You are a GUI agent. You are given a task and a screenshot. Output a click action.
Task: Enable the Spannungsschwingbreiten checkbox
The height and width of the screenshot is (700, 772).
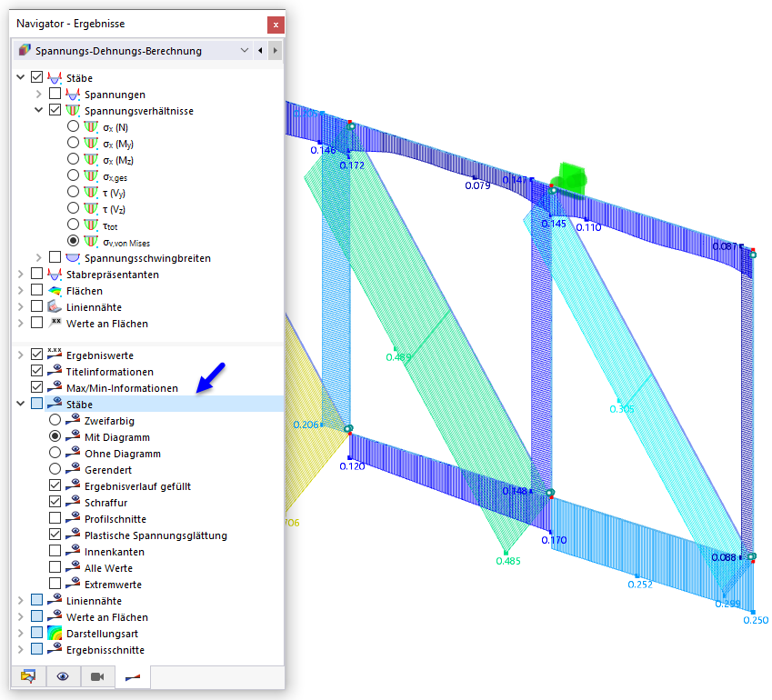pos(55,257)
